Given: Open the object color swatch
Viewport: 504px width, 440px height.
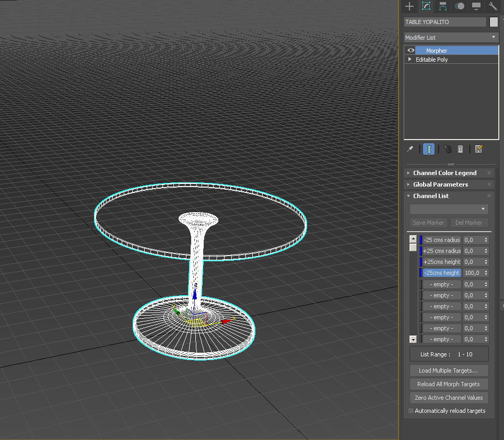Looking at the screenshot, I should (x=494, y=22).
